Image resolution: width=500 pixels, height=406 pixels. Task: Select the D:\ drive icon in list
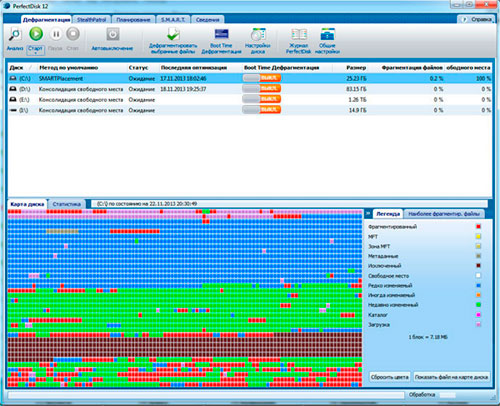coord(13,89)
